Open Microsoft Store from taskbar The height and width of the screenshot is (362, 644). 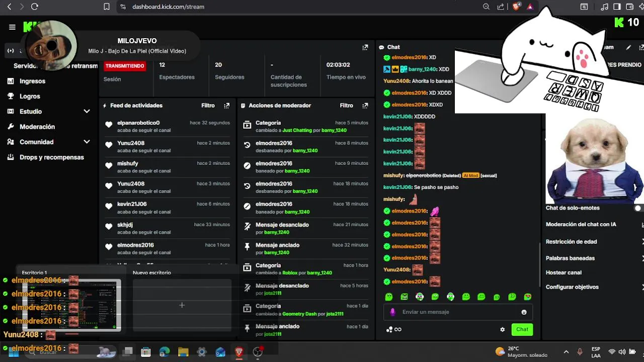[146, 352]
